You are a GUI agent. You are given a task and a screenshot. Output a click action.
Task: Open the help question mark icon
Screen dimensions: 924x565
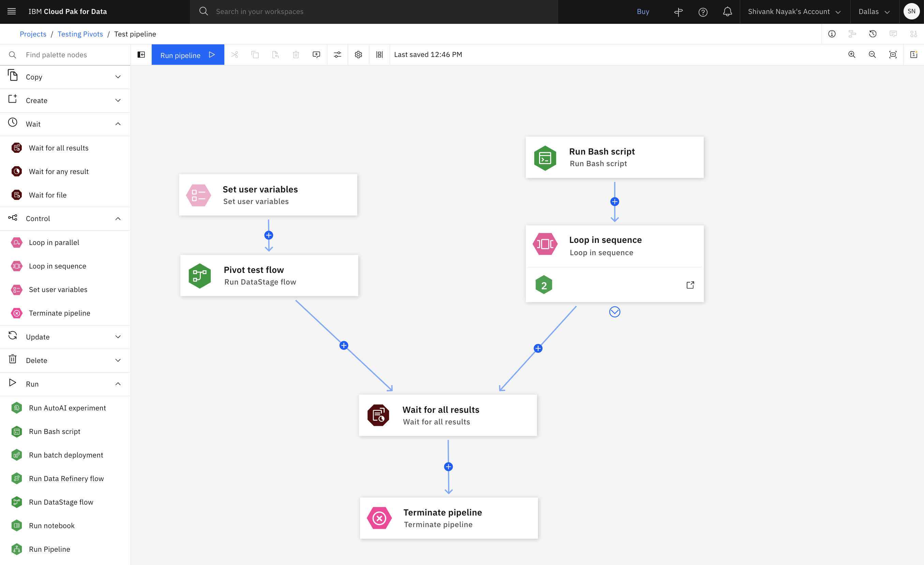coord(703,12)
